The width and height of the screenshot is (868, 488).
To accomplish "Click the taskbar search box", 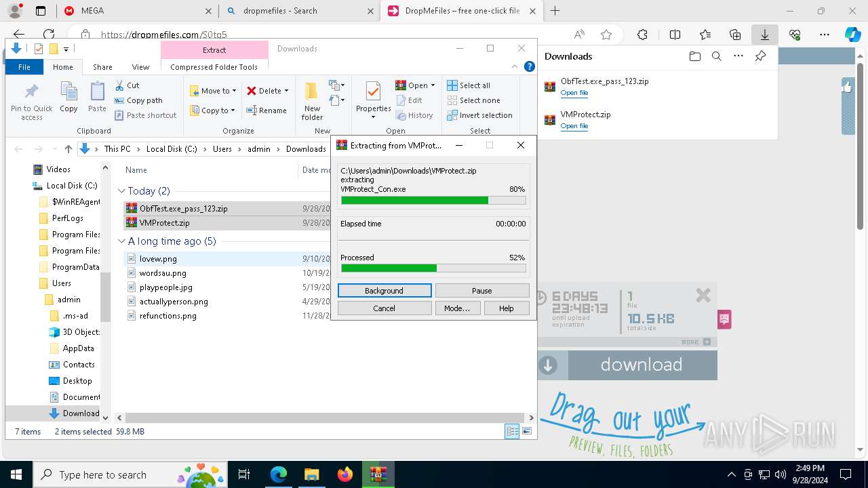I will 132,474.
